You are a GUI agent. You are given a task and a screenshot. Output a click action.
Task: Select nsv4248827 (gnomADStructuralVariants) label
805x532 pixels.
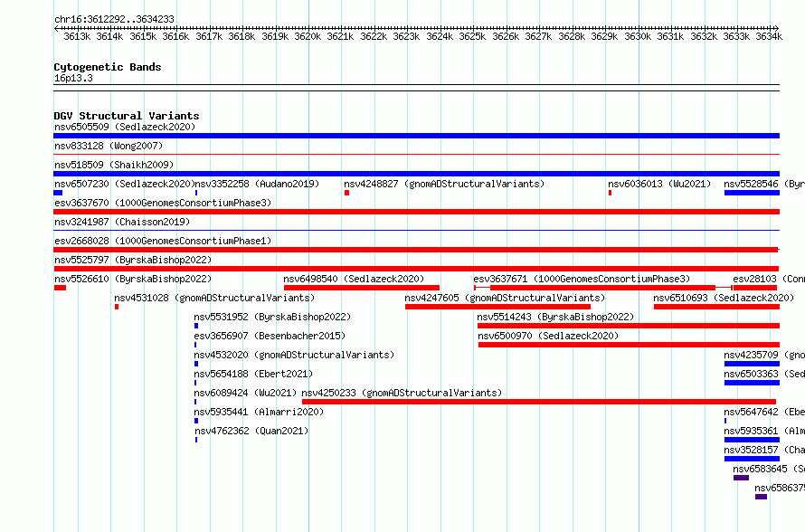(444, 184)
